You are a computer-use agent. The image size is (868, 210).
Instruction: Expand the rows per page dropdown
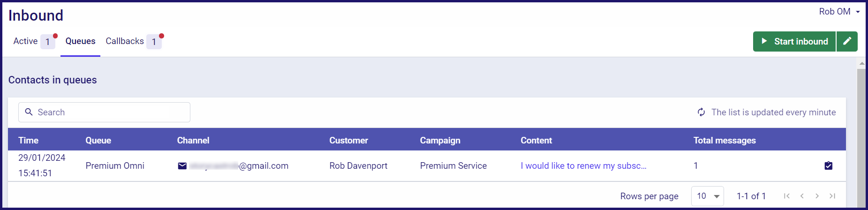coord(708,196)
